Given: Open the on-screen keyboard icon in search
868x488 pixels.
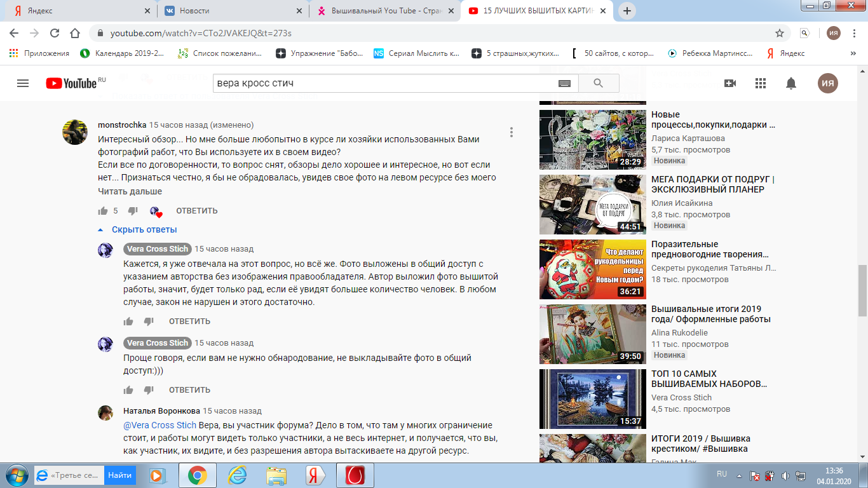Looking at the screenshot, I should click(x=564, y=83).
